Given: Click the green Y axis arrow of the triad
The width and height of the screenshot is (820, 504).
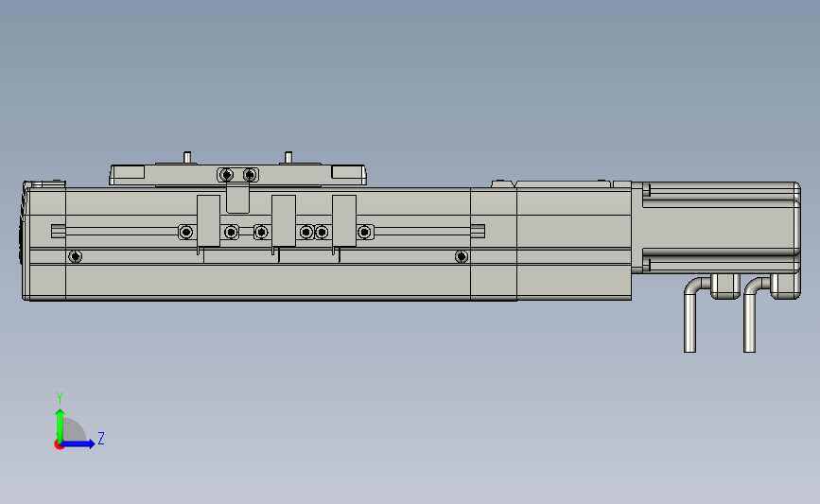Looking at the screenshot, I should coord(61,425).
